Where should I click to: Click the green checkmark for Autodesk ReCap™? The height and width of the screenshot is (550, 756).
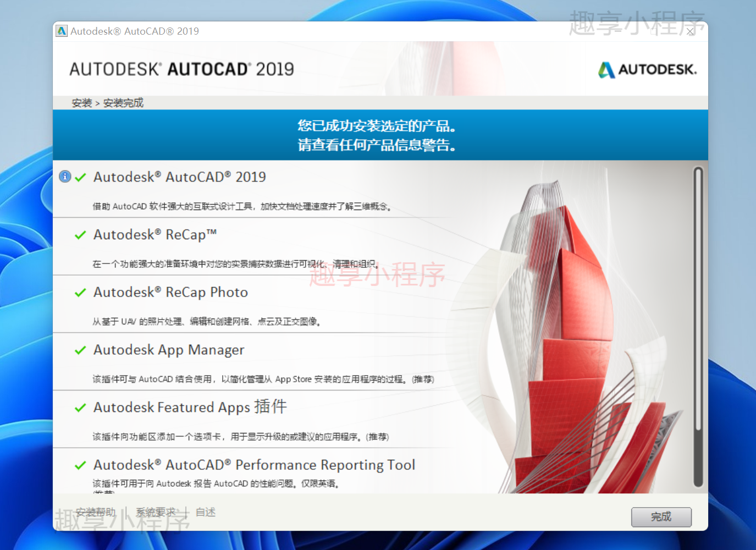[80, 235]
